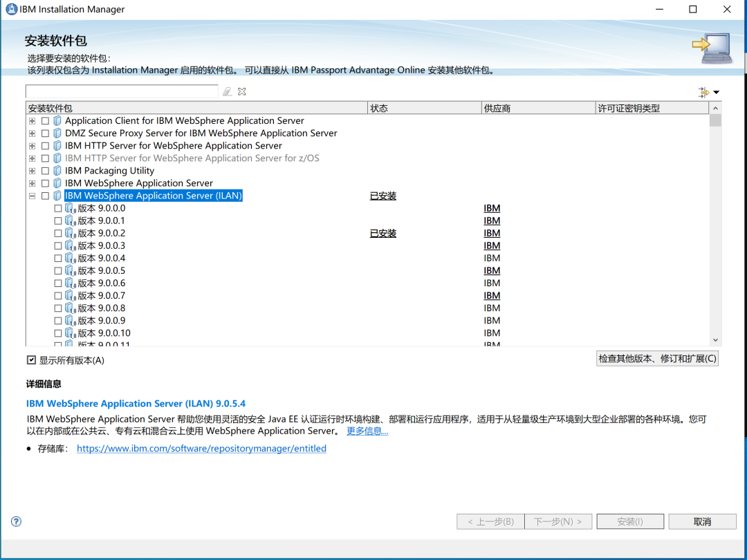The image size is (747, 560).
Task: Click IBM vendor cell for 版本 9.0.0.8
Action: coord(492,308)
